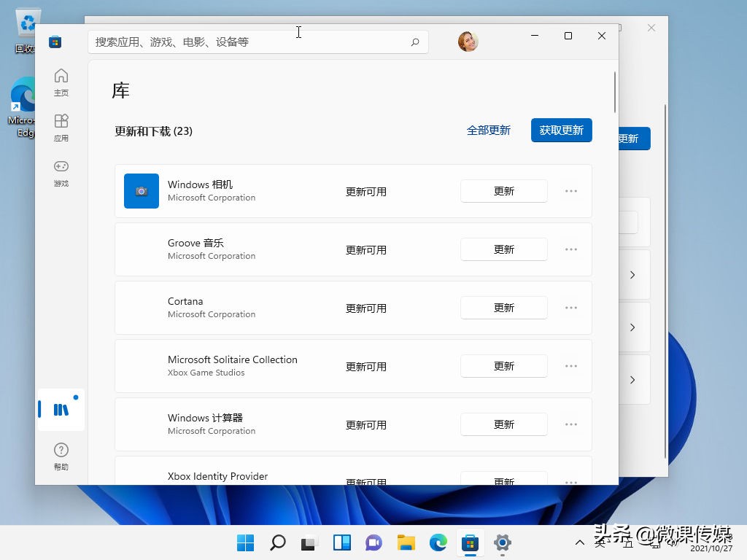Open 帮助 (Help) from the sidebar
The width and height of the screenshot is (747, 560).
click(x=61, y=456)
